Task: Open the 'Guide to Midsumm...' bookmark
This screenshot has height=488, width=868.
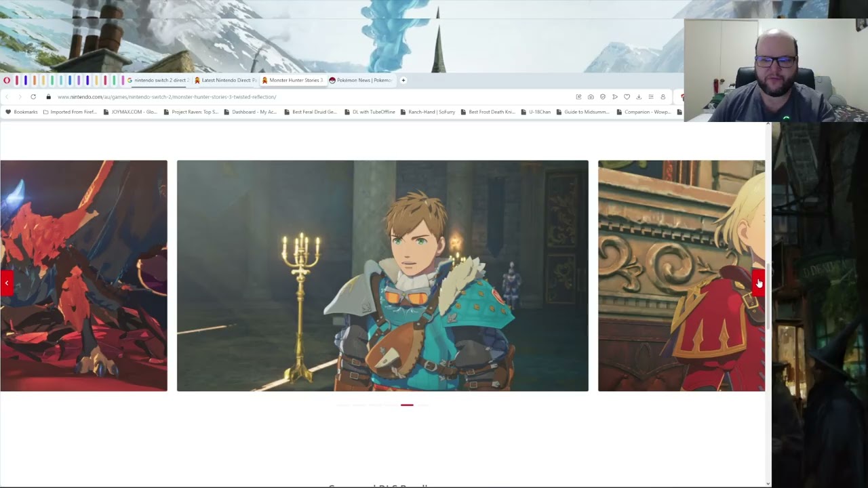Action: pyautogui.click(x=583, y=112)
